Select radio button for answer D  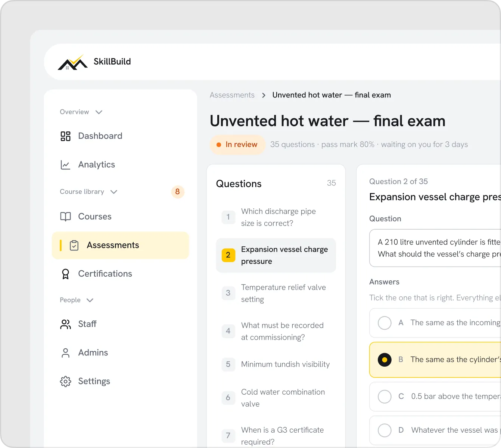385,430
